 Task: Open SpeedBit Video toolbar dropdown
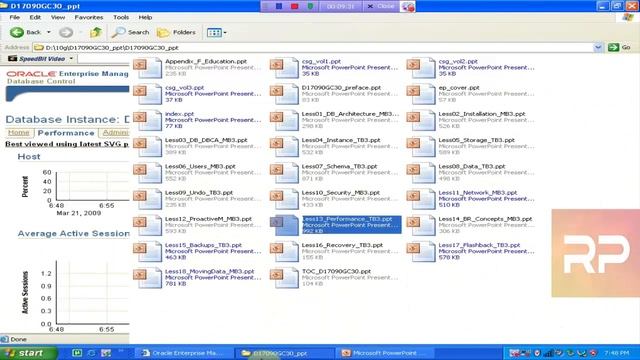(x=71, y=59)
